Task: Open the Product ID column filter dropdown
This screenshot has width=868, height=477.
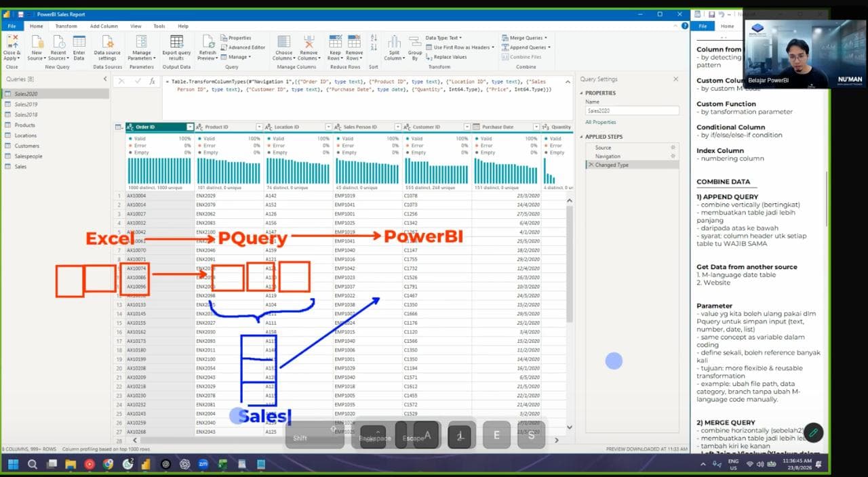Action: [x=259, y=127]
